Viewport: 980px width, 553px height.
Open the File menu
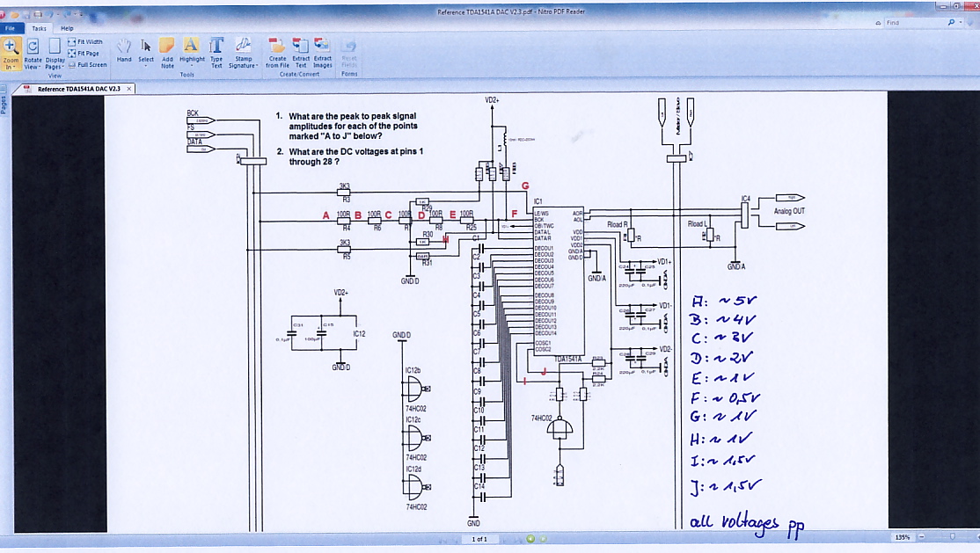coord(11,29)
